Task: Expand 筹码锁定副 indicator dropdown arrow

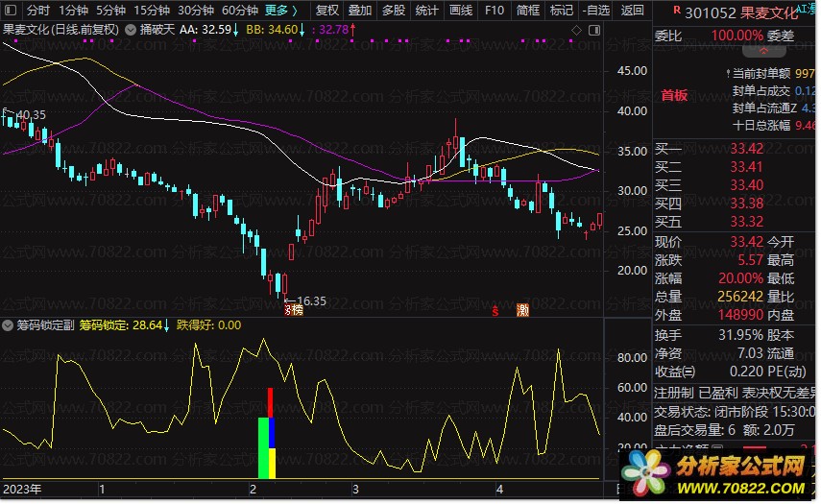Action: tap(8, 325)
